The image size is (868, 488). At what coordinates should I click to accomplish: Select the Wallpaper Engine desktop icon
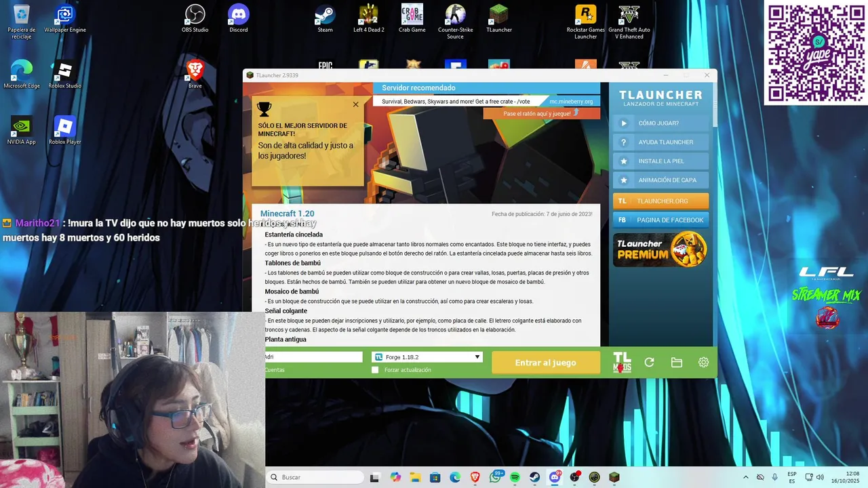tap(65, 19)
